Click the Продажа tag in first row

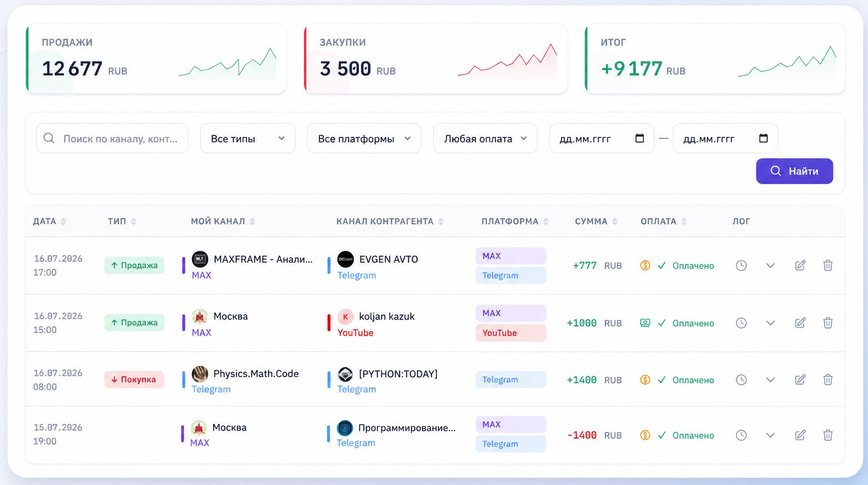tap(134, 266)
